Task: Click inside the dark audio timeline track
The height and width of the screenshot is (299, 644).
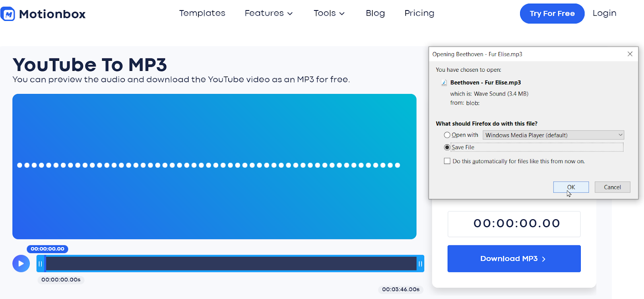Action: click(231, 264)
